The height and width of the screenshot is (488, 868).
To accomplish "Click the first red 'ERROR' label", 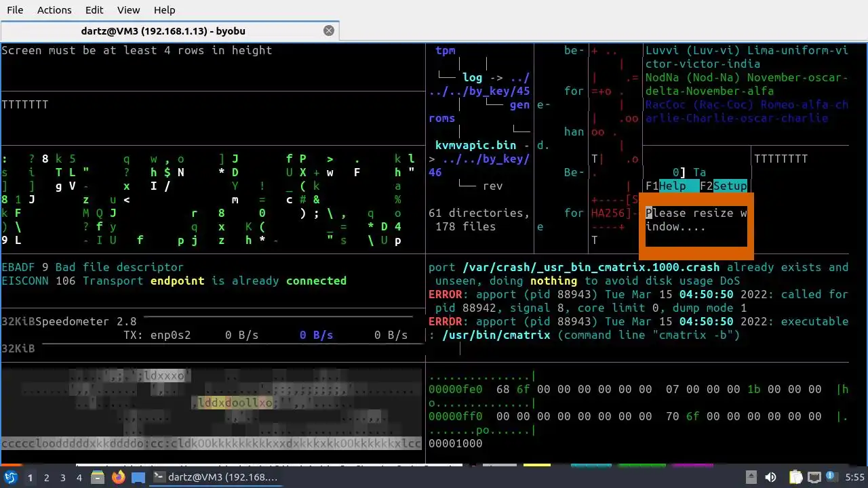I will (446, 294).
